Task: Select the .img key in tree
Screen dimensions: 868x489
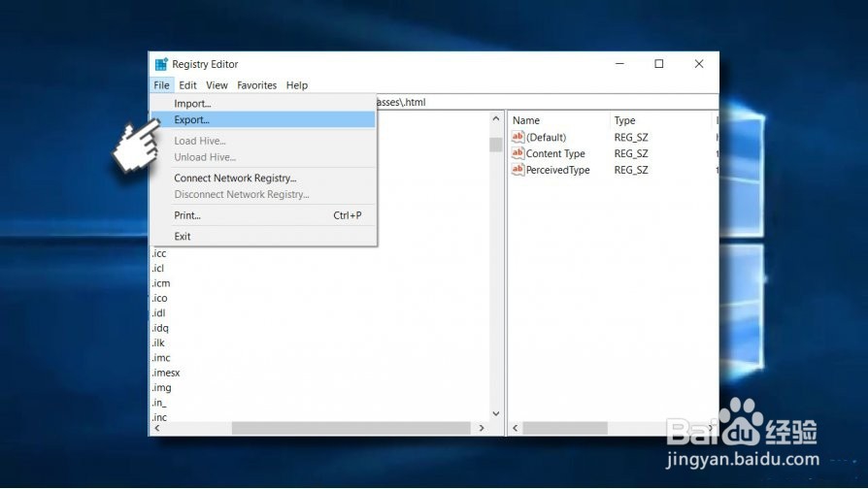Action: coord(161,388)
